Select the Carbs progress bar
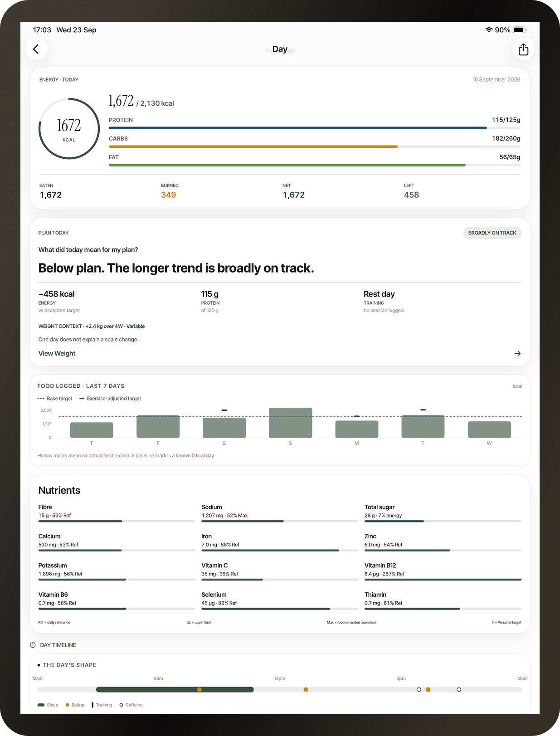560x736 pixels. click(314, 146)
